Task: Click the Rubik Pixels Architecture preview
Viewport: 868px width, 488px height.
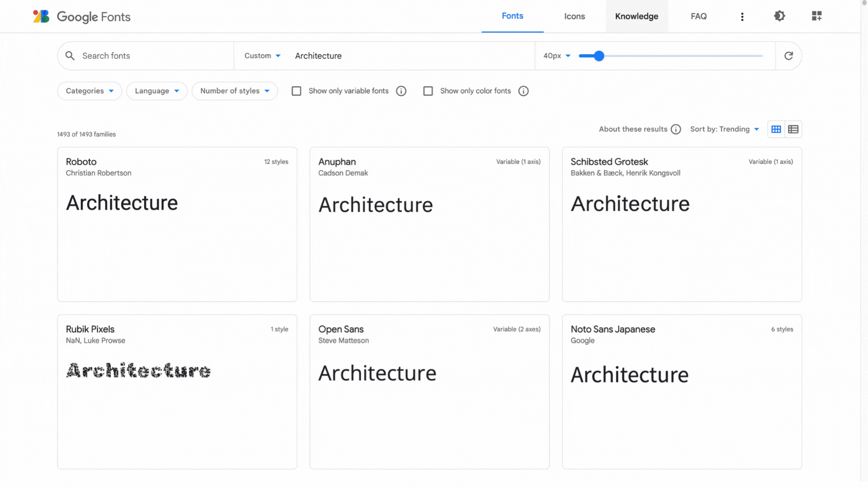Action: click(x=138, y=371)
